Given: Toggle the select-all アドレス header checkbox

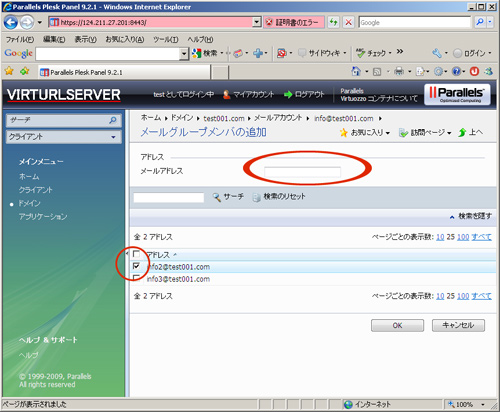Looking at the screenshot, I should [x=136, y=254].
